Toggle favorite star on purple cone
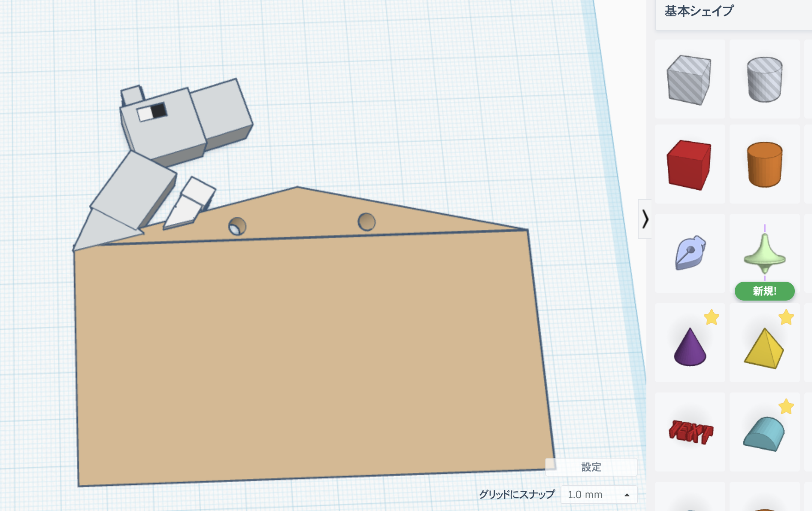Image resolution: width=812 pixels, height=511 pixels. click(x=711, y=318)
